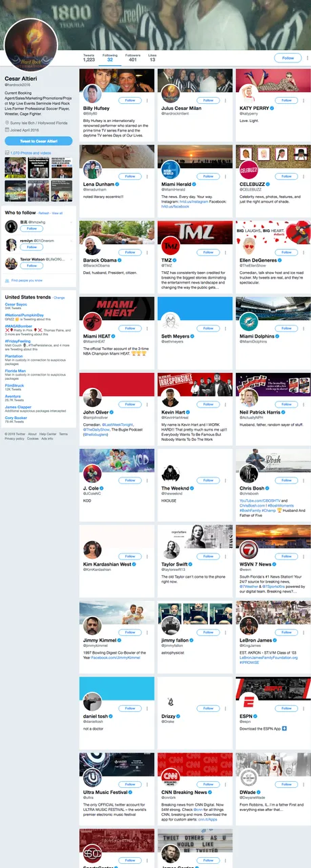Open the TMZ logo avatar

point(170,246)
